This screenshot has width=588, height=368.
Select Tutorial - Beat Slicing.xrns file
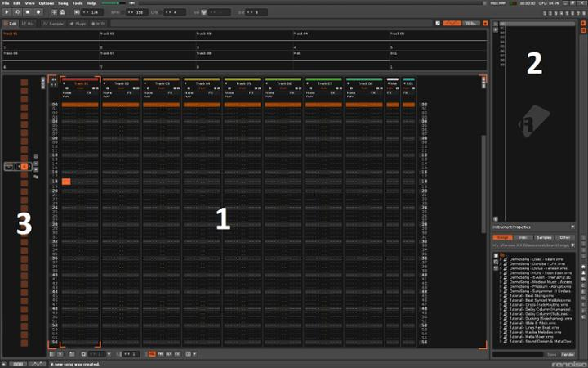(x=531, y=295)
